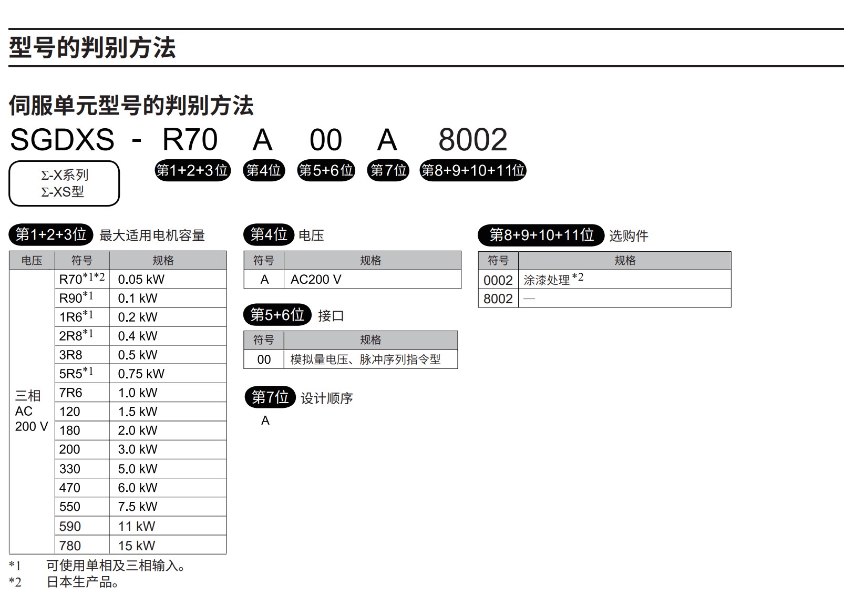844x616 pixels.
Task: Click the 三相 AC 200 V voltage cell
Action: [x=32, y=412]
